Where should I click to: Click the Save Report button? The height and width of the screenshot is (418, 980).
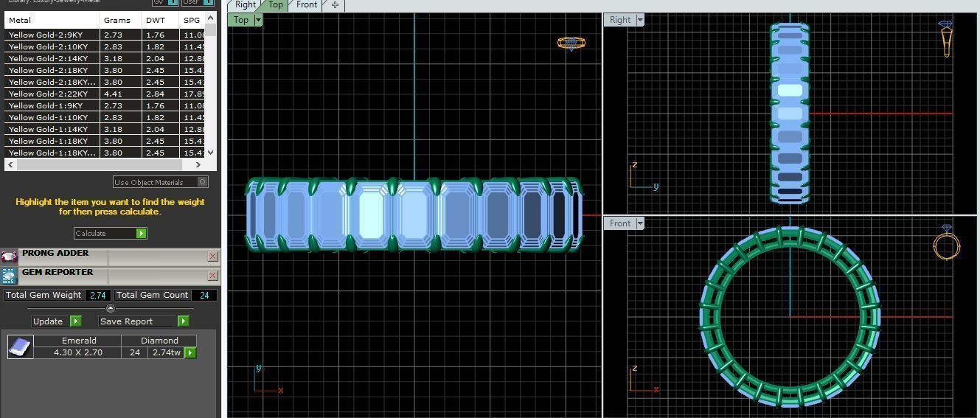138,321
